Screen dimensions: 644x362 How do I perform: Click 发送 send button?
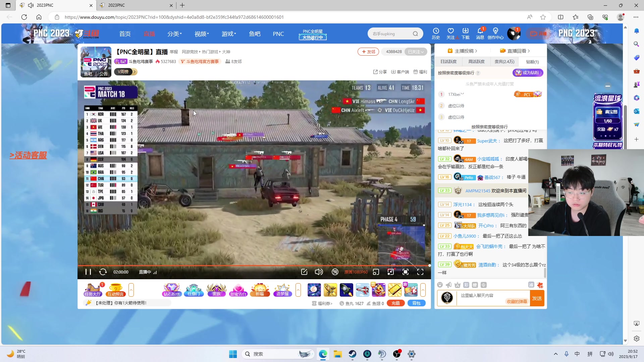(x=537, y=298)
